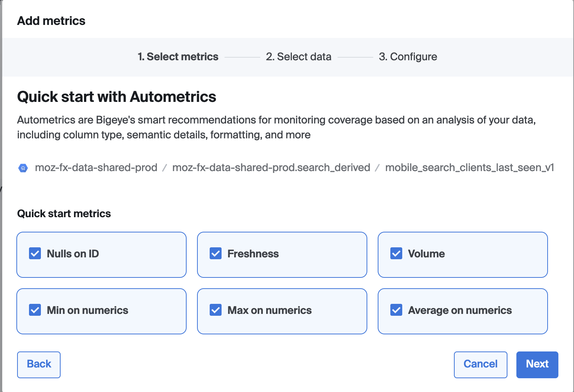Open the search_derived schema breadcrumb
574x392 pixels.
coord(271,168)
